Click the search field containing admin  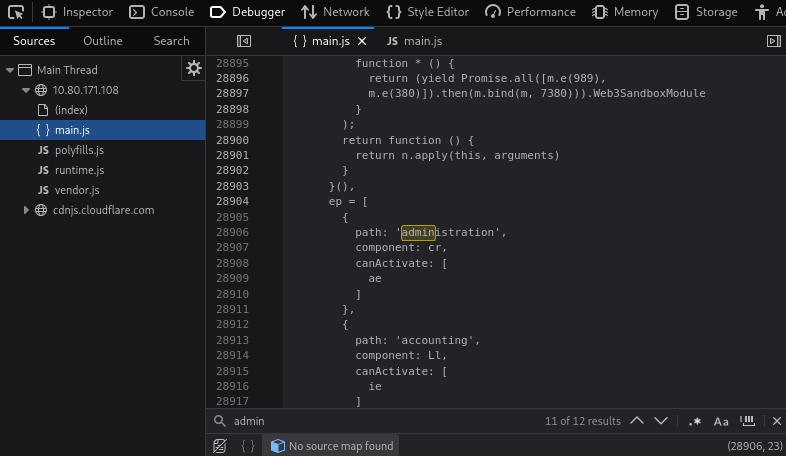[386, 421]
